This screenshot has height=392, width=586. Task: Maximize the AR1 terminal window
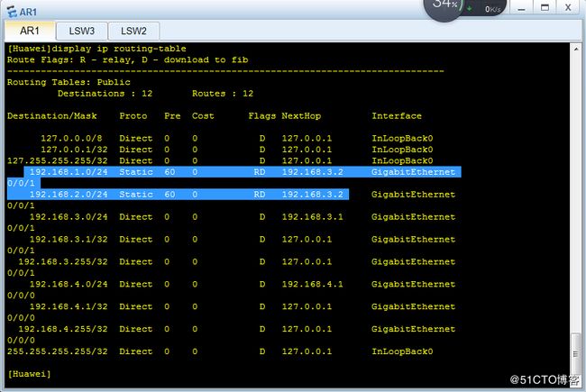coord(545,8)
